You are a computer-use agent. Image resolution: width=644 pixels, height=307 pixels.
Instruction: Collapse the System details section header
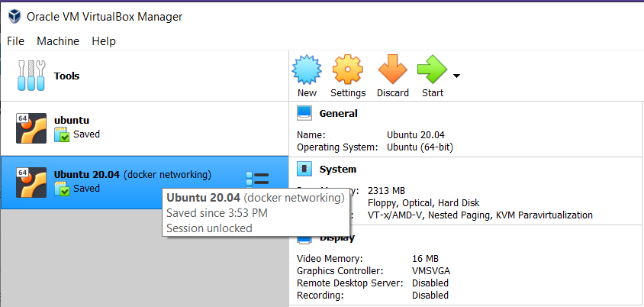pyautogui.click(x=337, y=169)
